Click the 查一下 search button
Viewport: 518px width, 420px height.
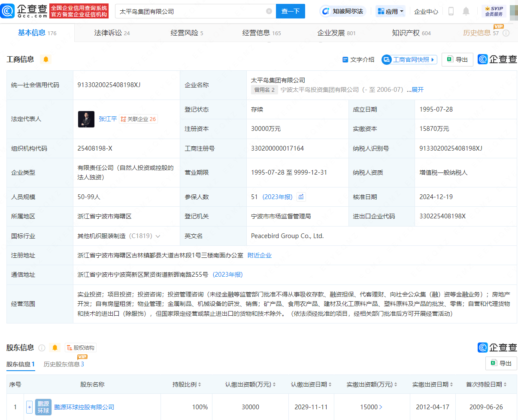(x=291, y=12)
